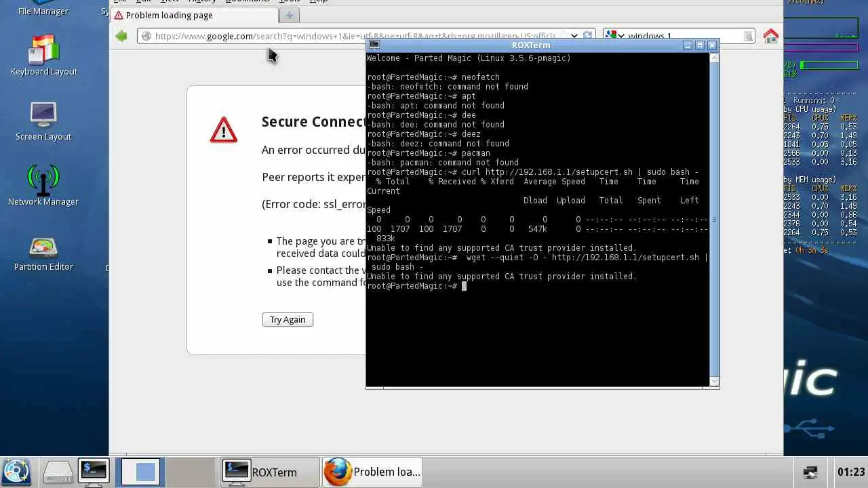Click the network tray icon
The image size is (868, 488).
810,472
